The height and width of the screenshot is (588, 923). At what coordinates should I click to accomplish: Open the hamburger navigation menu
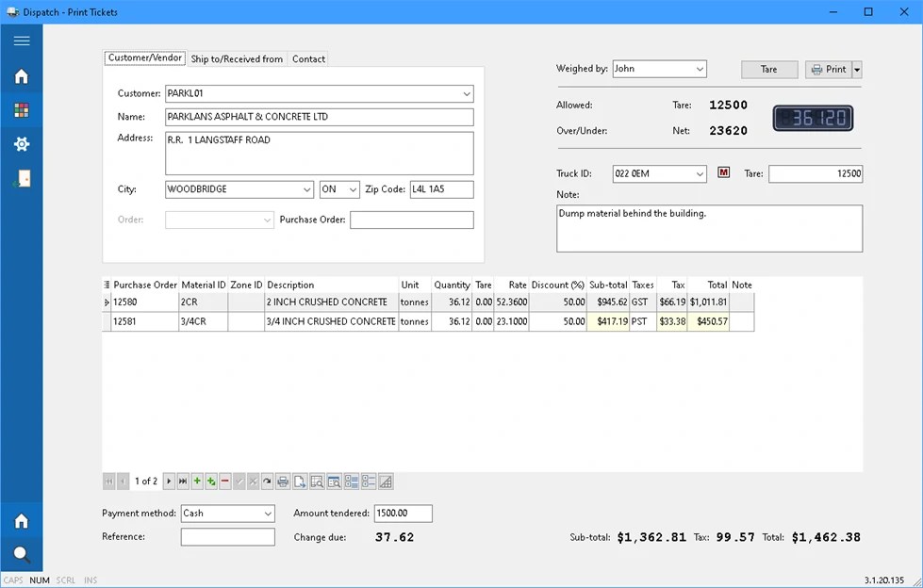click(21, 41)
